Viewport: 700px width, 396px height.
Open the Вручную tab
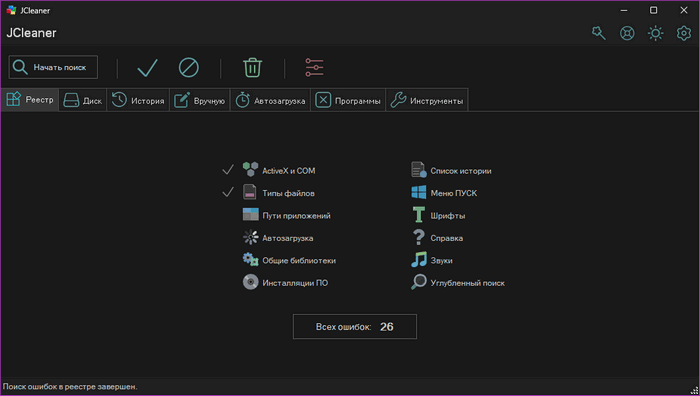point(200,100)
